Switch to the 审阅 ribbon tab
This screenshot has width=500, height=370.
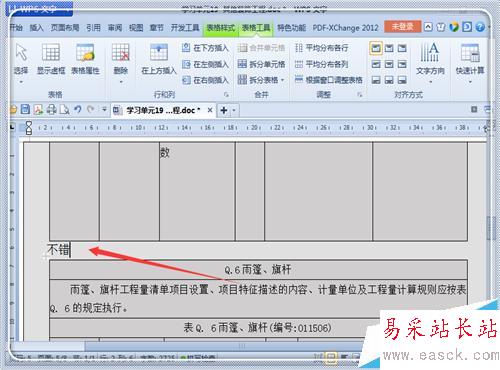[115, 28]
